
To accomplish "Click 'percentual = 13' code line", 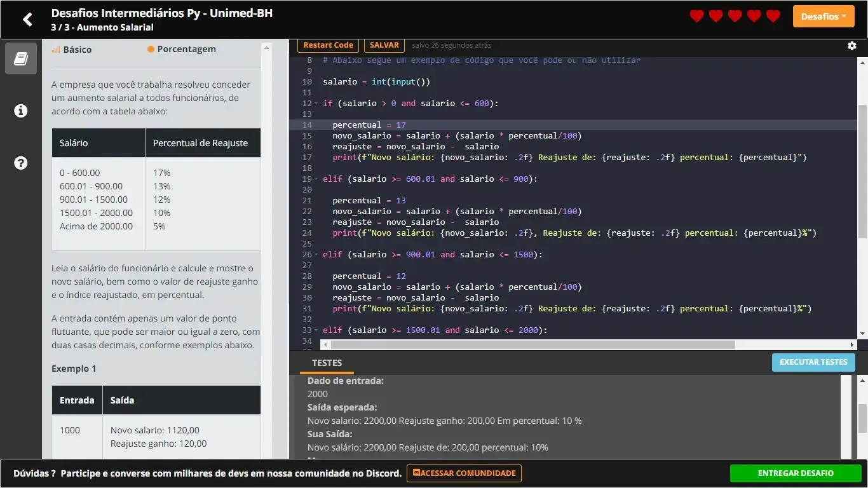I will pyautogui.click(x=369, y=201).
